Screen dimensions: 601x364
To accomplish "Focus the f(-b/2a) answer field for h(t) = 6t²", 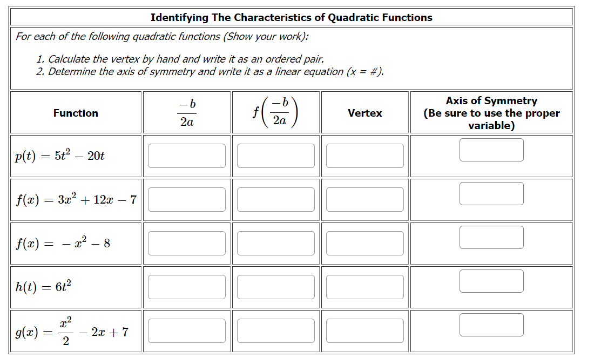I will [x=275, y=287].
